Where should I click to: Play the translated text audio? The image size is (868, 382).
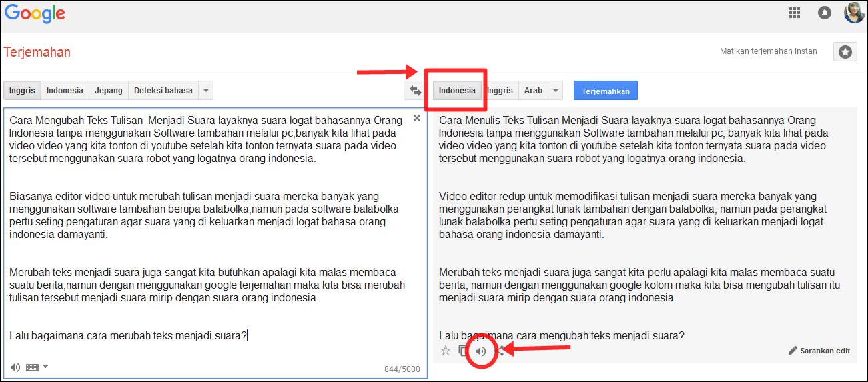click(x=481, y=351)
